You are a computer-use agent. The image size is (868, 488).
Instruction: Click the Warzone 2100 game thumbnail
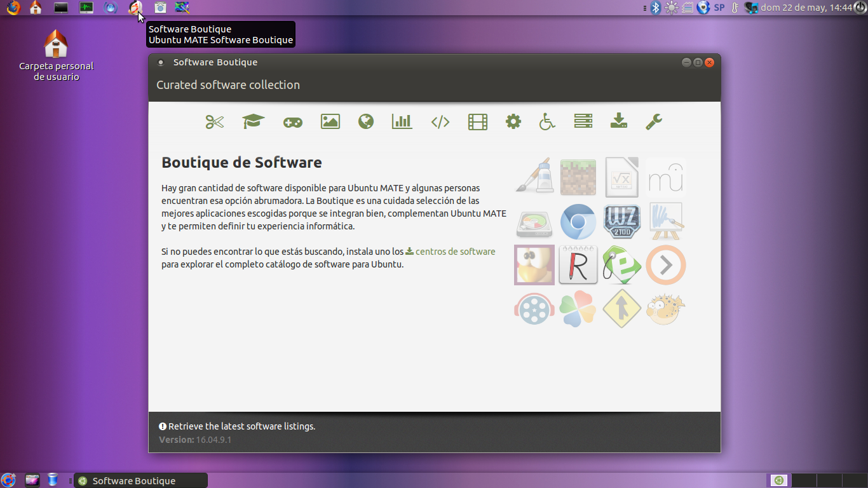pyautogui.click(x=622, y=221)
